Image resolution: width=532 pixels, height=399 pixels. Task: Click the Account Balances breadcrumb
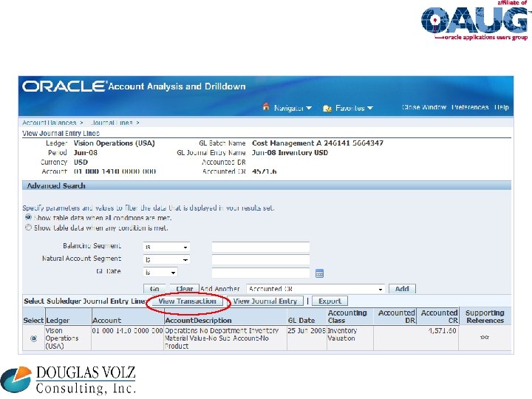50,123
